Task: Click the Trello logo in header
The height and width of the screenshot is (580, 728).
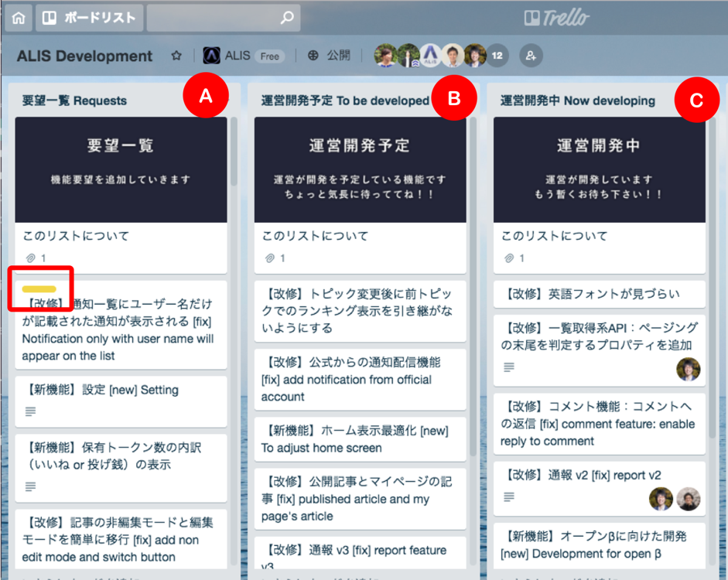Action: 555,17
